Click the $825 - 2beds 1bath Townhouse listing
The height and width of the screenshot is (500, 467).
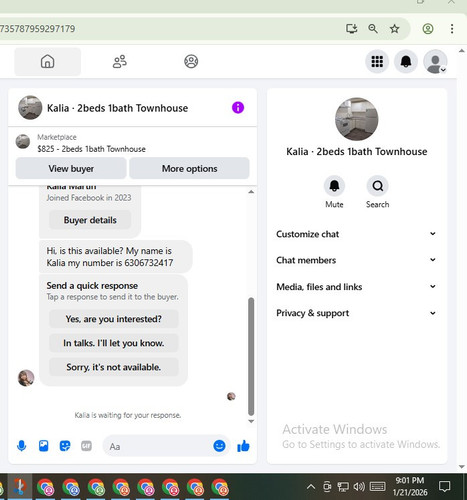(x=91, y=149)
